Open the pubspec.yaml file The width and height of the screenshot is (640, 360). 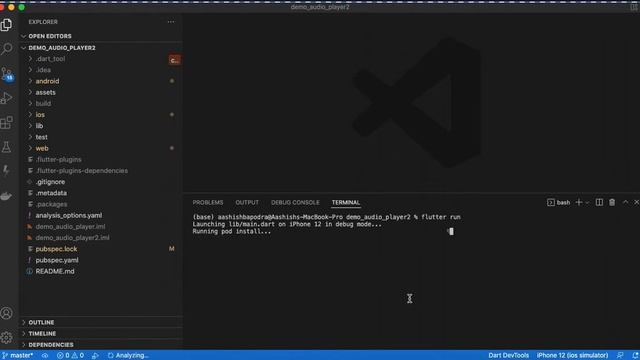[x=101, y=260]
